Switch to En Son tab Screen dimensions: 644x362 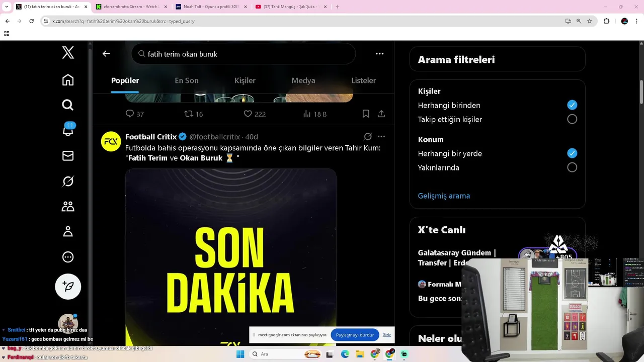pyautogui.click(x=187, y=80)
